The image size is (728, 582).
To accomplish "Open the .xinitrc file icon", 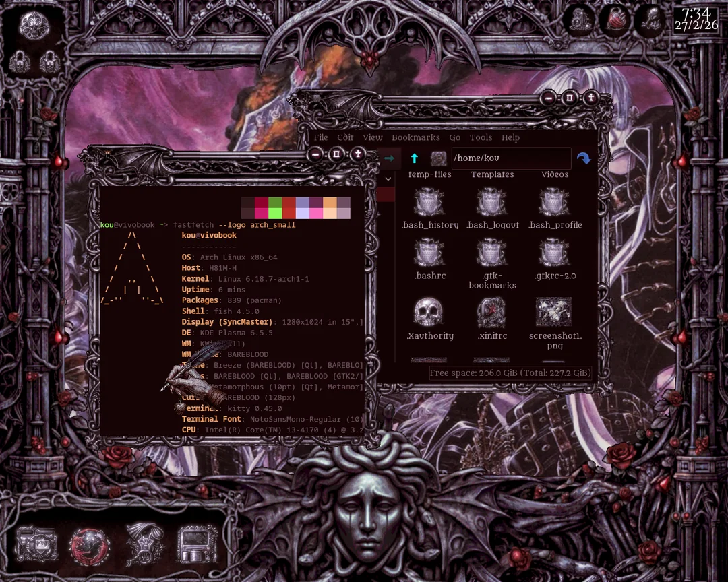I will pos(491,313).
